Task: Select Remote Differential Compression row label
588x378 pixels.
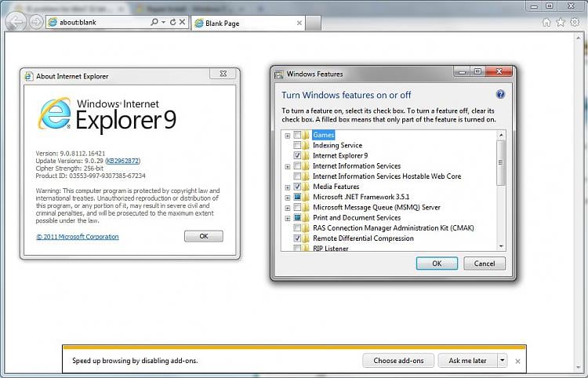Action: tap(363, 238)
